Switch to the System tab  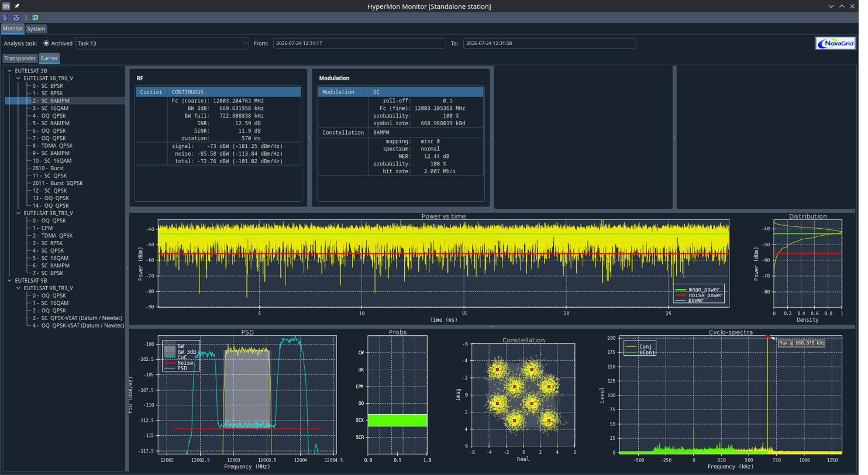[x=36, y=29]
